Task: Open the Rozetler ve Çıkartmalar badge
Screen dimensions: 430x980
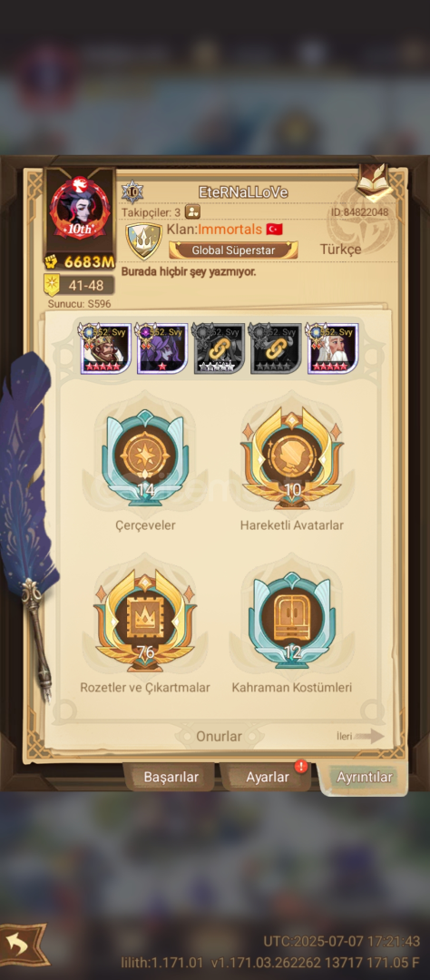Action: (146, 620)
